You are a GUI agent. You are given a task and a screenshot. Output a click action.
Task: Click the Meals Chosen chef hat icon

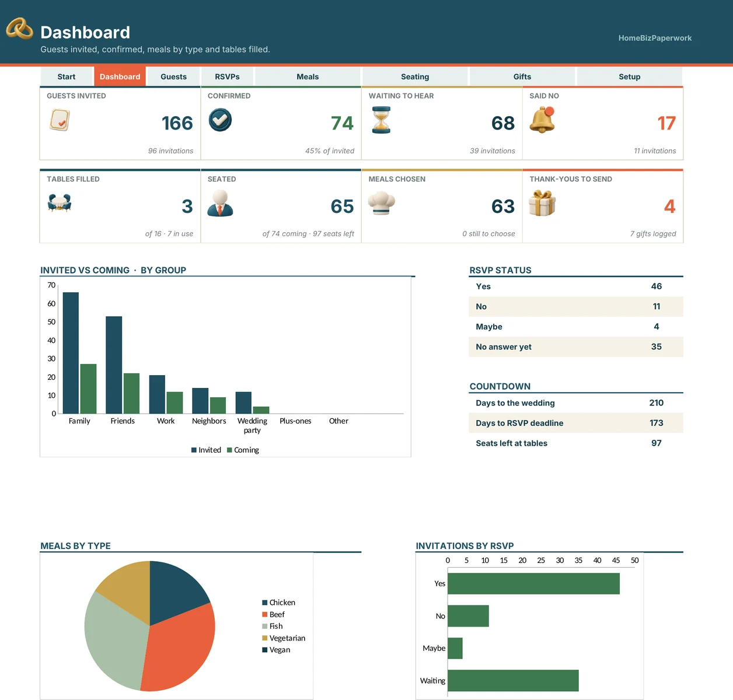[x=382, y=203]
